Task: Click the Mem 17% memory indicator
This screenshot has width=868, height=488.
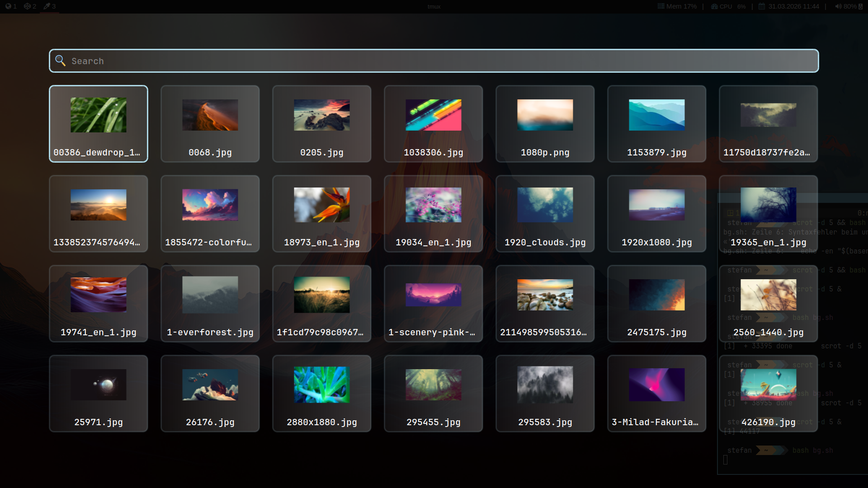Action: (x=677, y=6)
